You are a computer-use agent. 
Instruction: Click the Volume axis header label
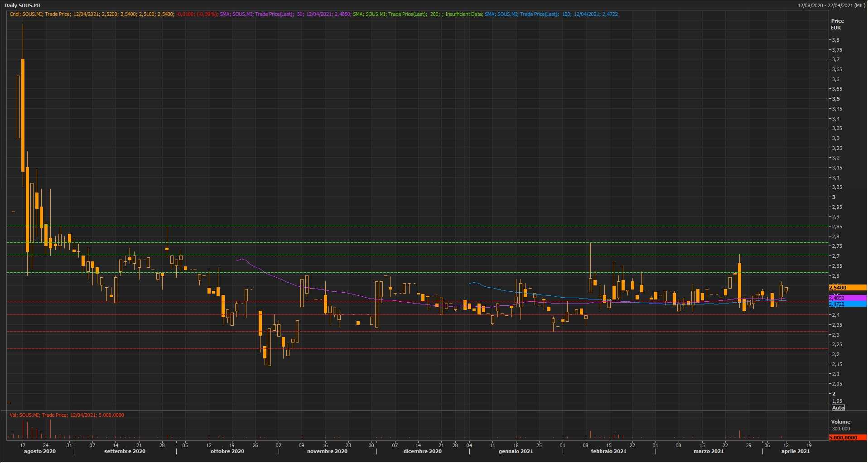click(x=840, y=422)
